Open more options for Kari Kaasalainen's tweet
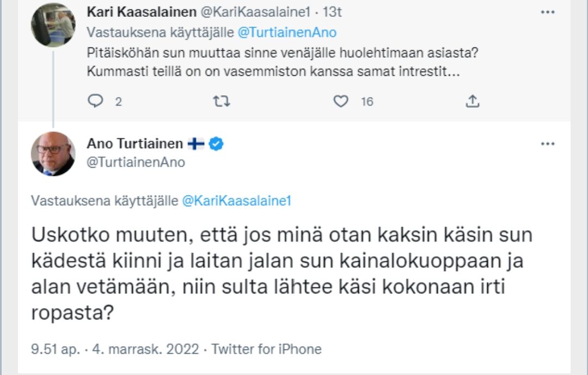Screen dimensions: 588x375 [547, 12]
